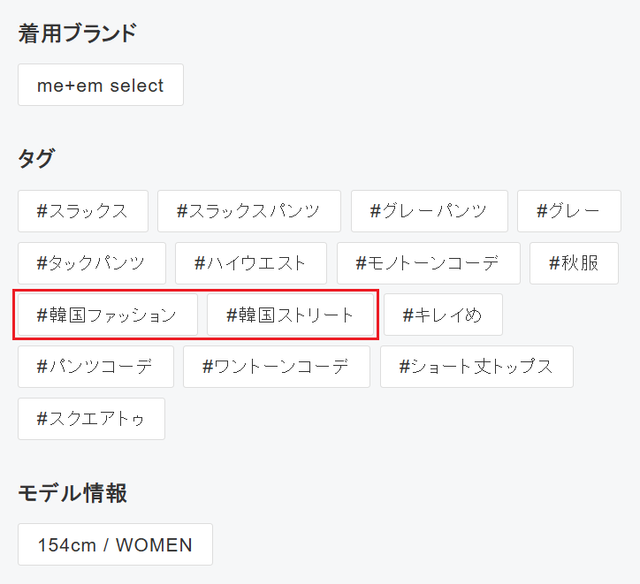
Task: Click the #モノトーンコーデ tag
Action: click(x=428, y=263)
